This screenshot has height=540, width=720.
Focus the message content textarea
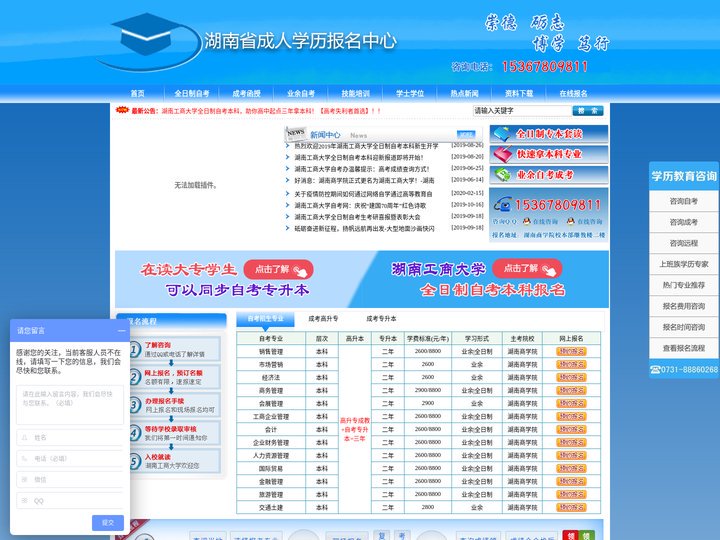(x=70, y=405)
